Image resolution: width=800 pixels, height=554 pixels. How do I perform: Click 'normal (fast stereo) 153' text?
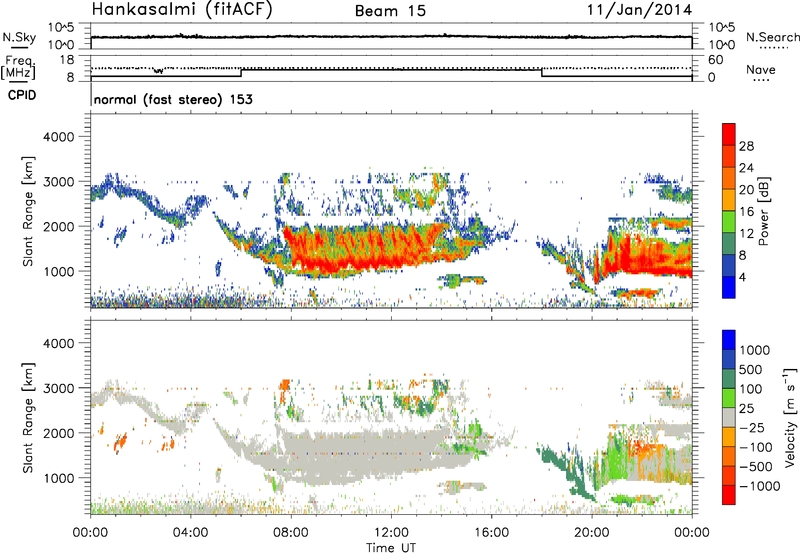(x=173, y=99)
